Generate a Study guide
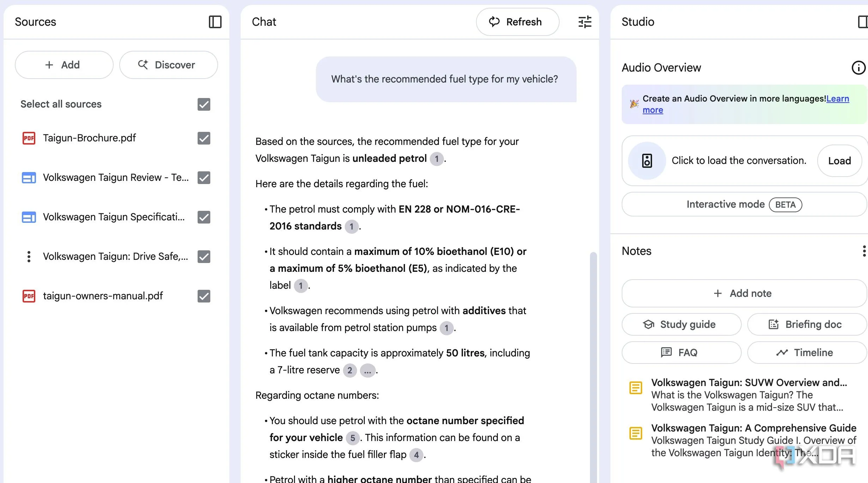Screen dimensions: 868x483 pyautogui.click(x=681, y=324)
